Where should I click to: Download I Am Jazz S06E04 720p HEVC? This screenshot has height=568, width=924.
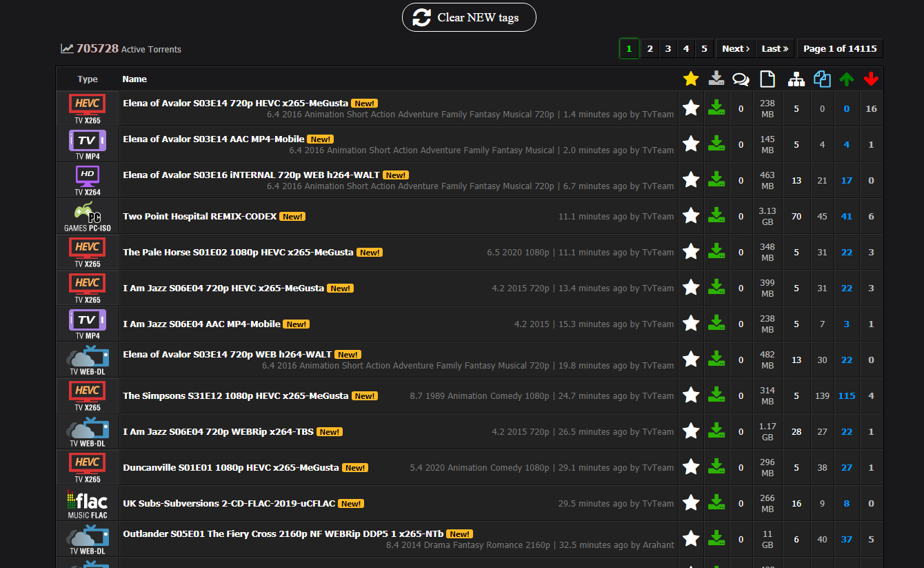716,287
